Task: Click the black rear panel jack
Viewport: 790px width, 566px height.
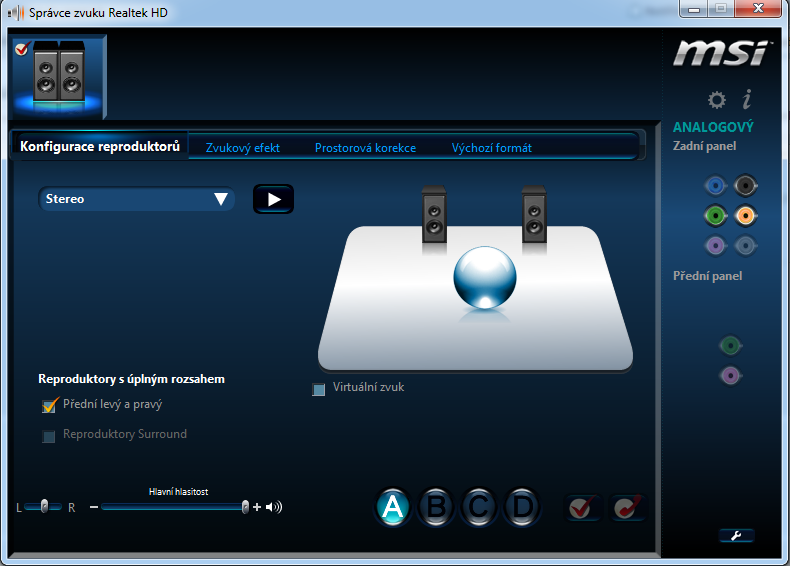Action: [x=745, y=185]
